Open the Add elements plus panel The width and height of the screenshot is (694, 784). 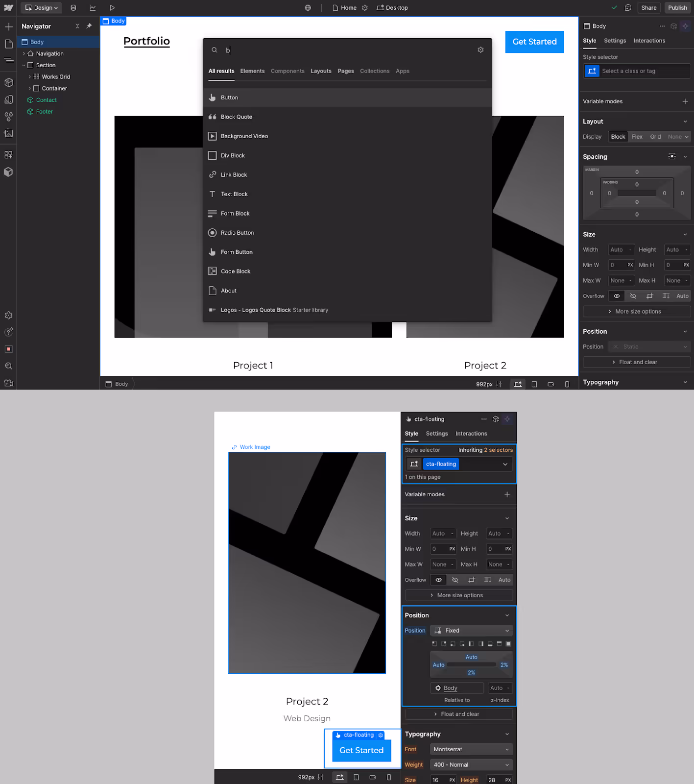coord(8,26)
